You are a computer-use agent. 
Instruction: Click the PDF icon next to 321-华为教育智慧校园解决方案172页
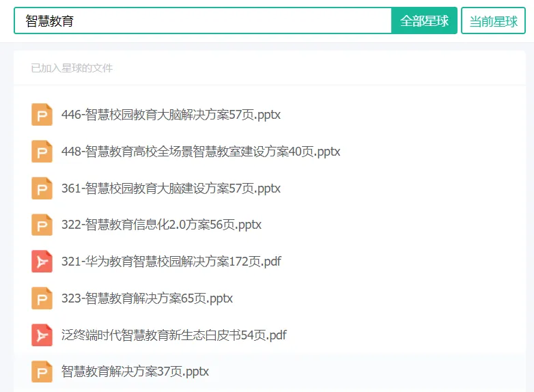(x=42, y=262)
